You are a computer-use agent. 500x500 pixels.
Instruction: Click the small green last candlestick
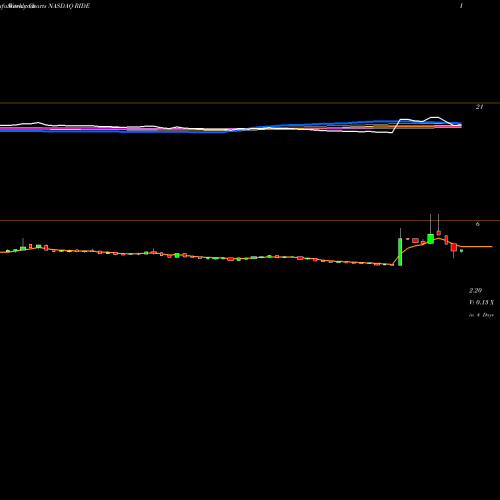(461, 251)
